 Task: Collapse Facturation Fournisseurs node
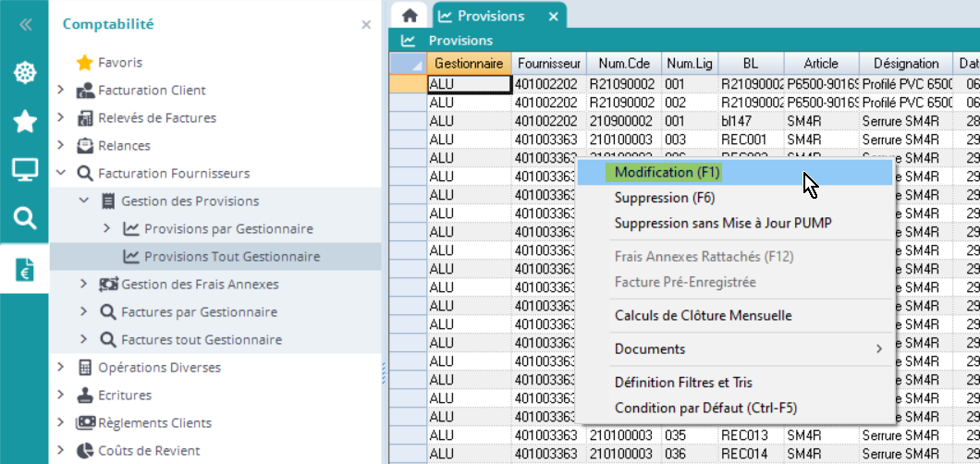click(x=61, y=174)
